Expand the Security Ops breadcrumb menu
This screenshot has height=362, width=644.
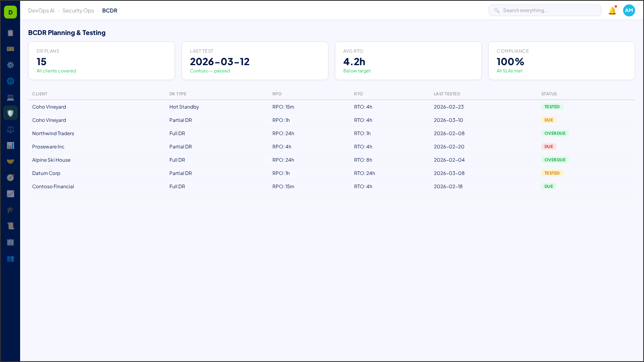(x=78, y=10)
